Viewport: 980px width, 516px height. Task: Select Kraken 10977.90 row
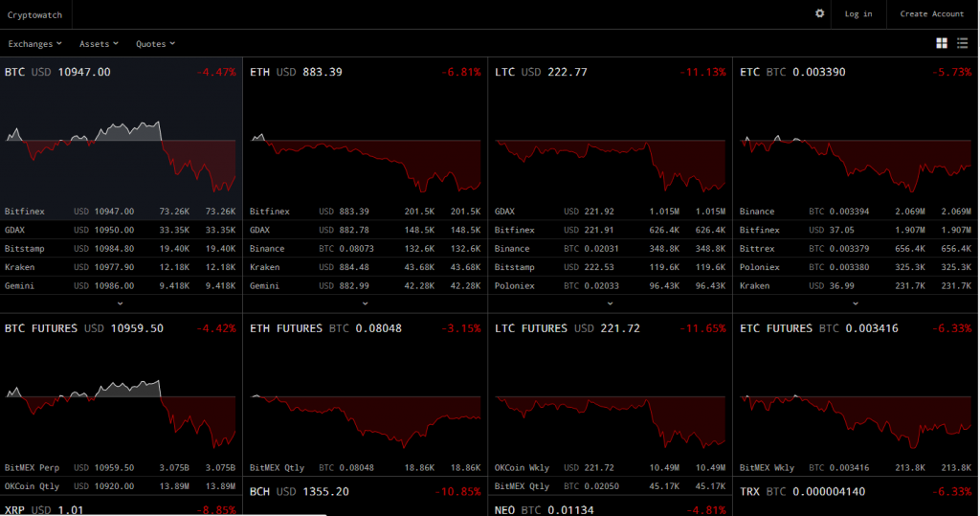[121, 267]
